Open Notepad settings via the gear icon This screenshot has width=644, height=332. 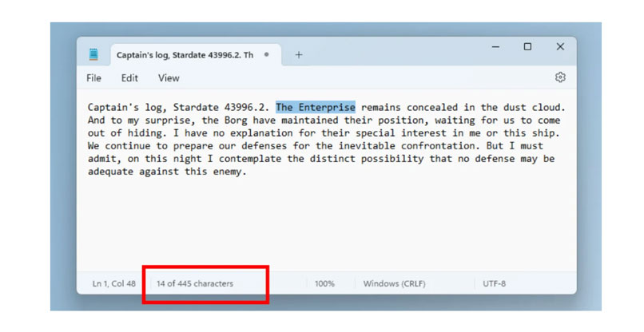tap(560, 77)
